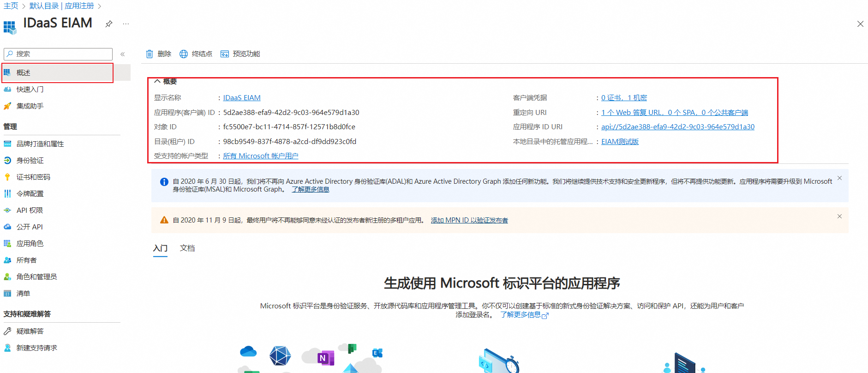The image size is (868, 373).
Task: Open the redirect URI 1 个 Web link
Action: pos(675,113)
